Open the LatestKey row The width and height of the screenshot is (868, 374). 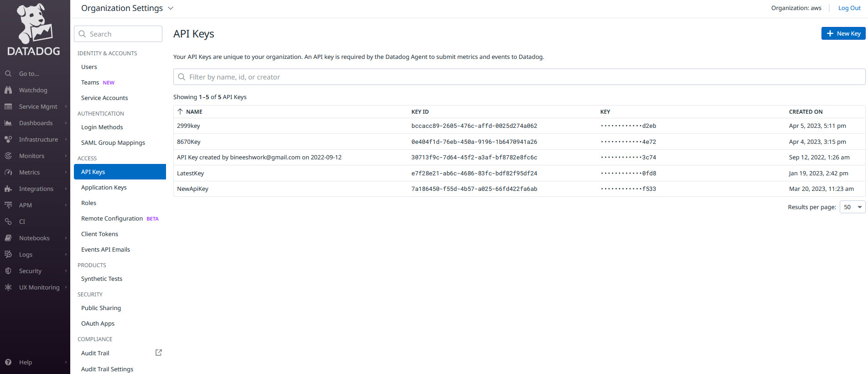coord(519,173)
